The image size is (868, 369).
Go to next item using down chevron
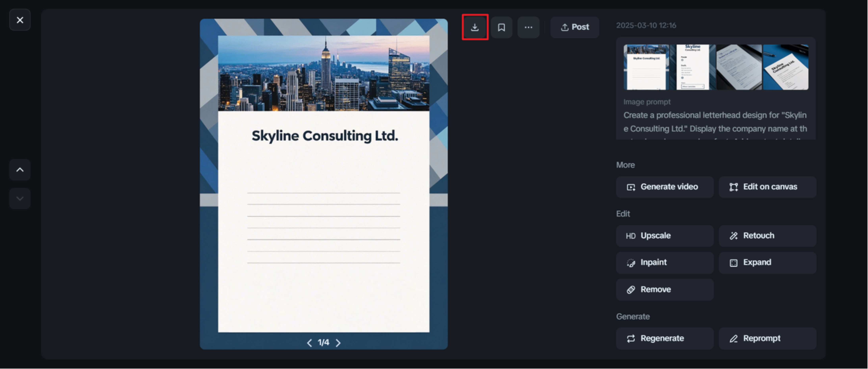coord(20,198)
